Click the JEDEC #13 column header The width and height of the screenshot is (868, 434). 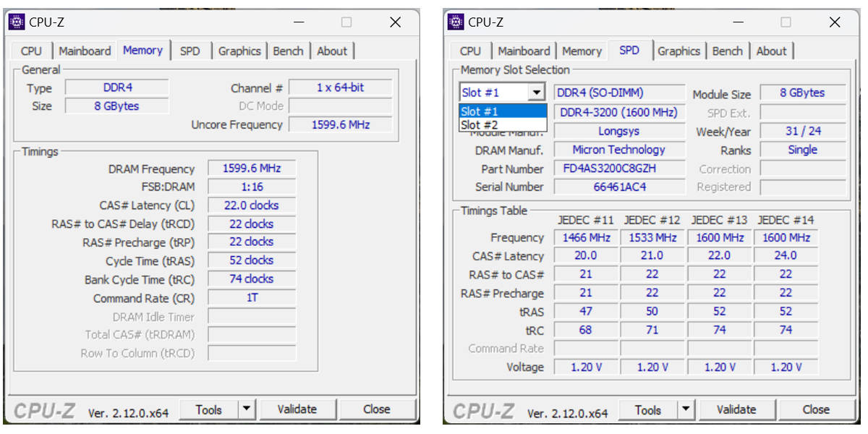pos(719,220)
